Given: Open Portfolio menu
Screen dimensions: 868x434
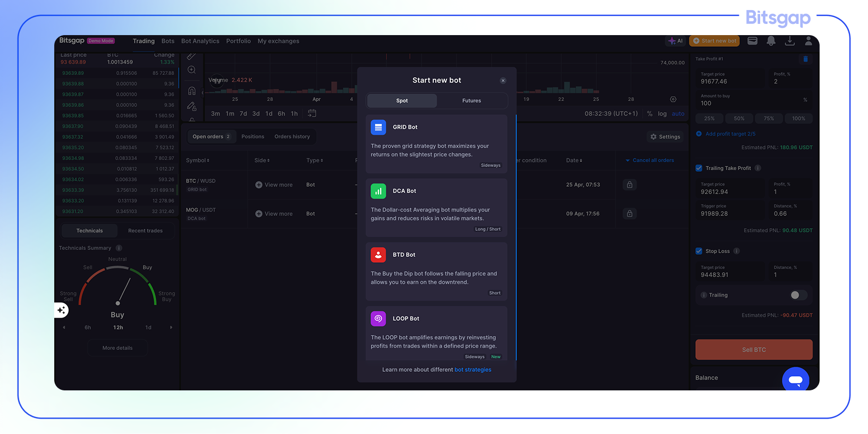Looking at the screenshot, I should (238, 41).
